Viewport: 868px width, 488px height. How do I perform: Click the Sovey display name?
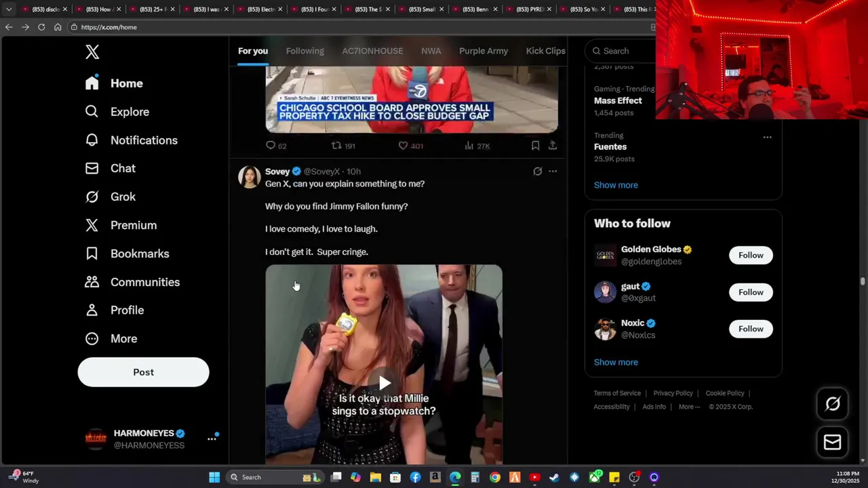coord(277,171)
